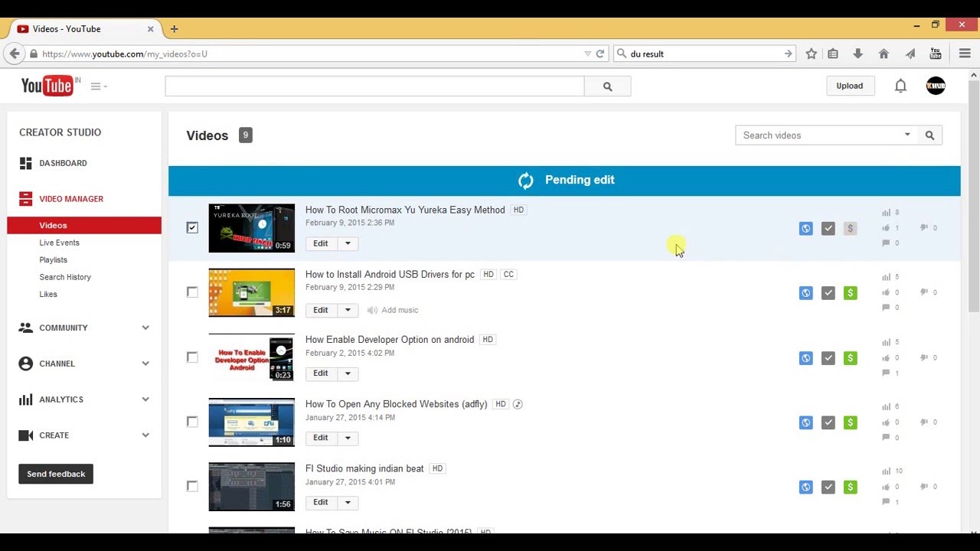
Task: Focus the Search videos field
Action: 819,135
